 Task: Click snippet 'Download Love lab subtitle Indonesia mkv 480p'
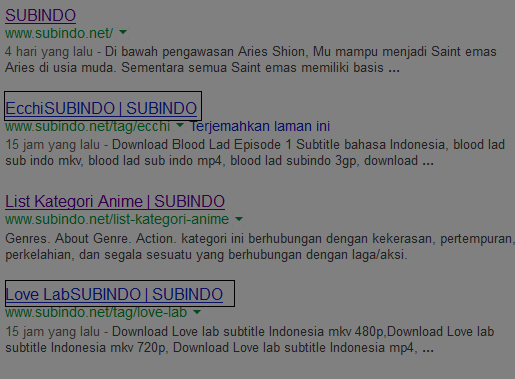pyautogui.click(x=250, y=332)
